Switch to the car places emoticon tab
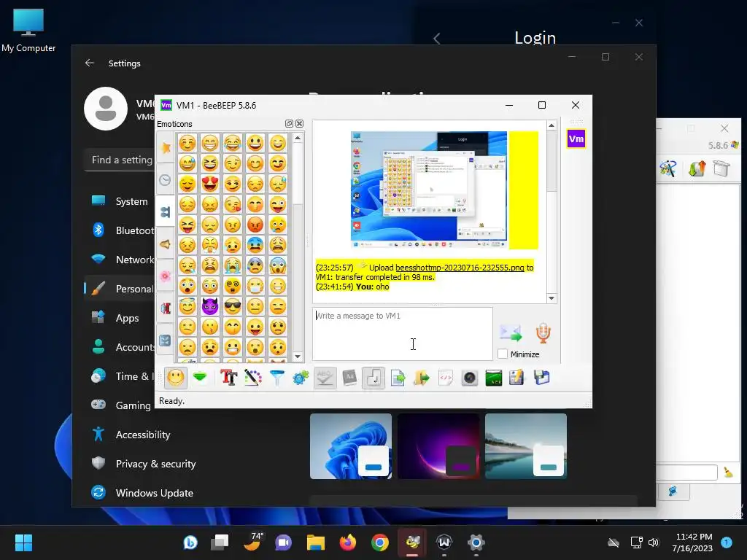The image size is (747, 560). 166,308
